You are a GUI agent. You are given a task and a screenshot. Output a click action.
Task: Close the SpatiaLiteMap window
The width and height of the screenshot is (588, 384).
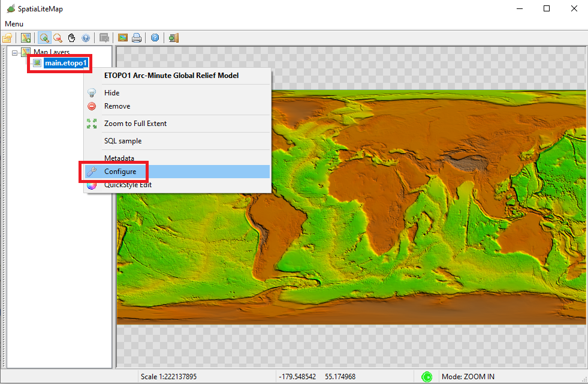[x=574, y=8]
